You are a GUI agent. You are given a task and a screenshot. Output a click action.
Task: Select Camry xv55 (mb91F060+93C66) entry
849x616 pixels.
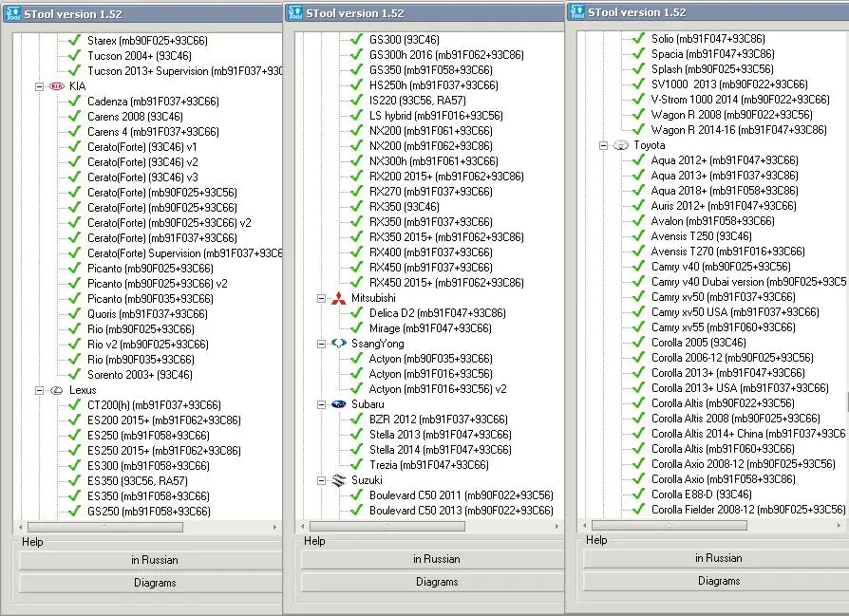[723, 327]
